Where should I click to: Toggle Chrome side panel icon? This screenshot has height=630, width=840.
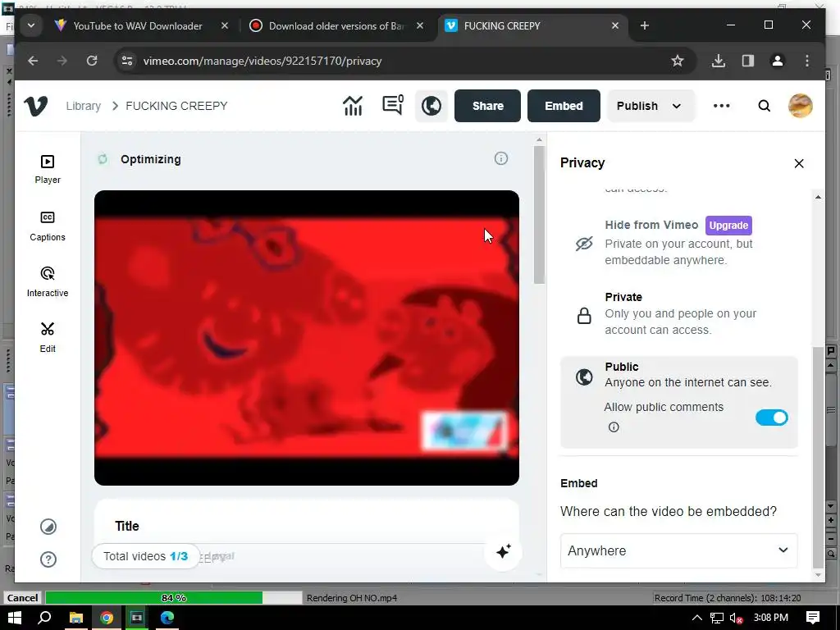click(x=748, y=61)
